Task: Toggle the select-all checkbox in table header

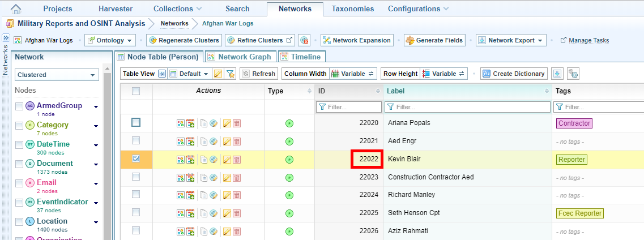Action: [136, 91]
